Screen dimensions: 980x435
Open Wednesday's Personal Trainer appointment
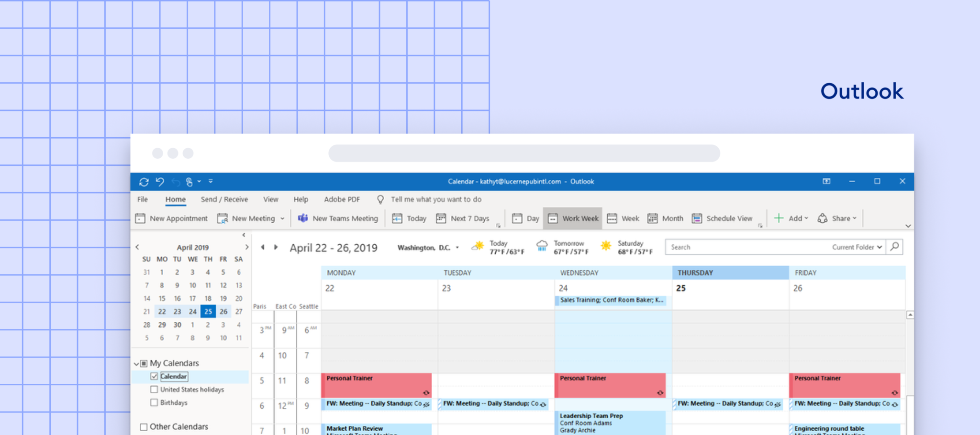pyautogui.click(x=610, y=385)
